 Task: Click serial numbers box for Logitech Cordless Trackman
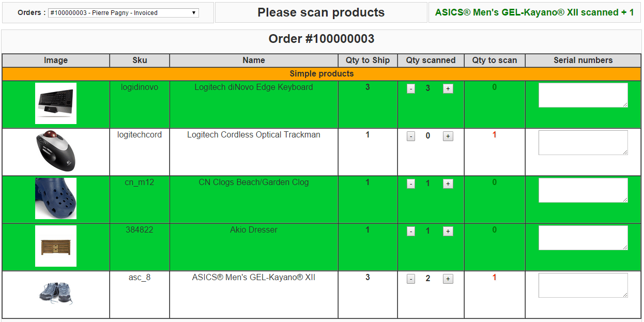tap(583, 143)
